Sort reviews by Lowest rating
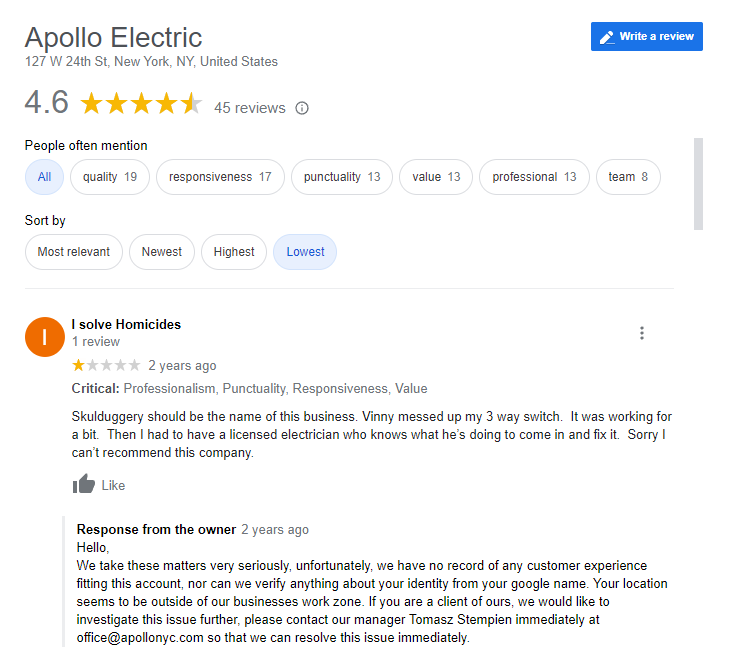Screen dimensions: 739x672 pos(305,252)
